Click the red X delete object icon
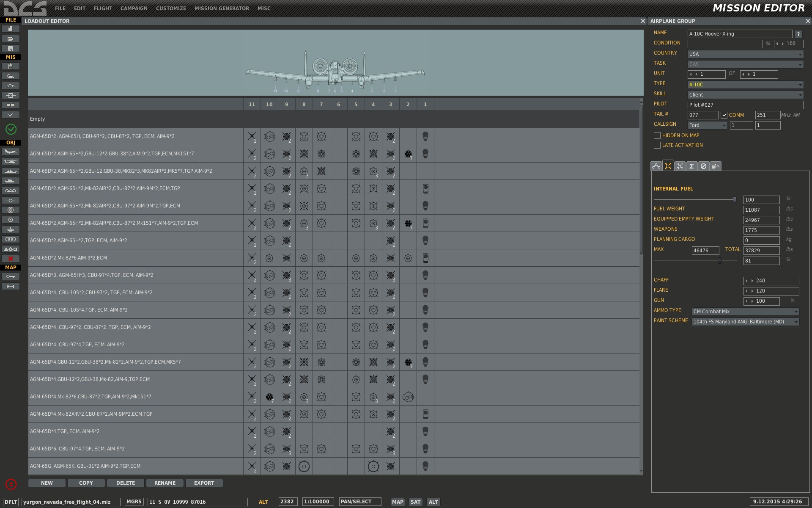Viewport: 812px width, 508px height. (x=11, y=259)
